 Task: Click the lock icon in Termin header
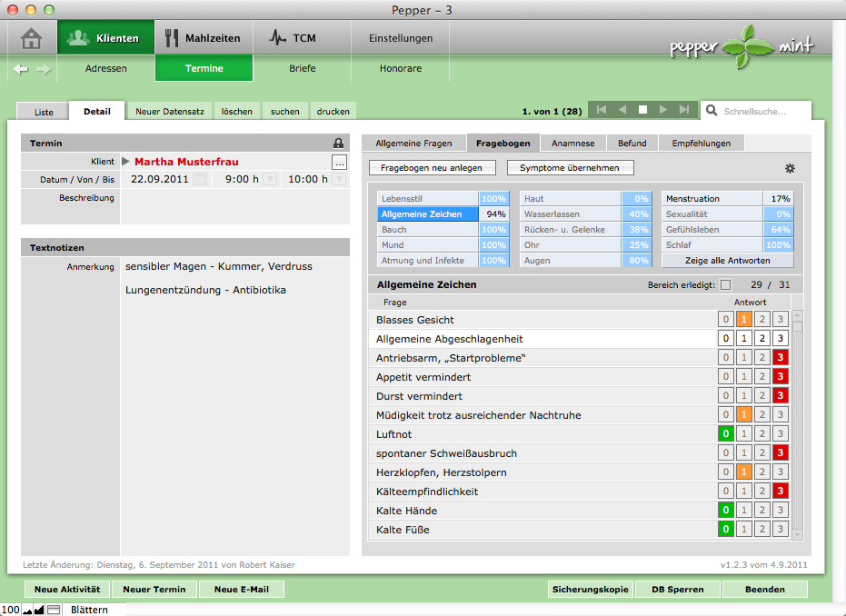(338, 144)
